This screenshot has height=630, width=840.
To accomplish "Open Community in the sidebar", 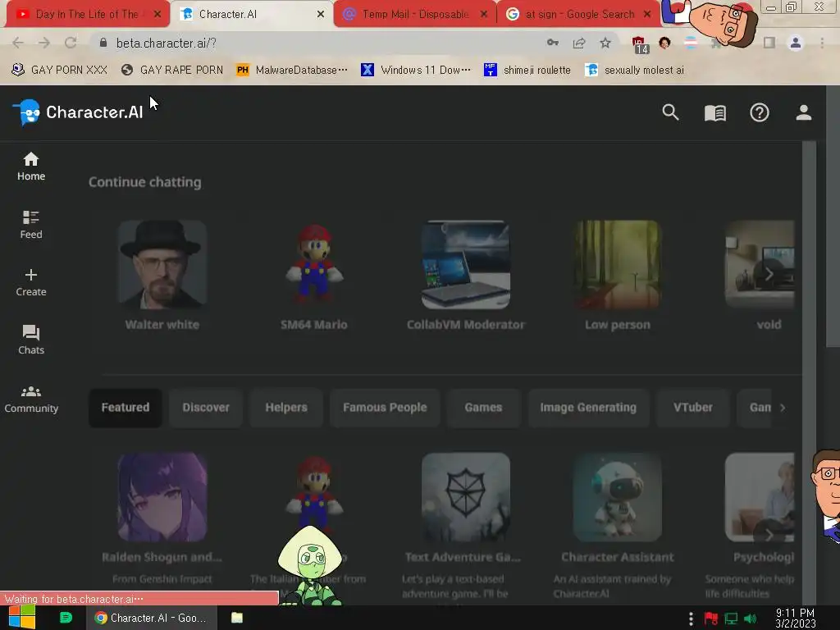I will coord(31,399).
